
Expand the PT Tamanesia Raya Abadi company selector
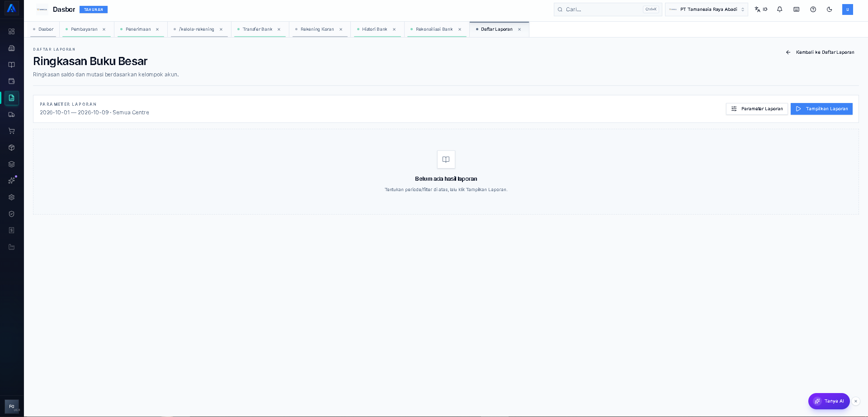click(x=706, y=9)
